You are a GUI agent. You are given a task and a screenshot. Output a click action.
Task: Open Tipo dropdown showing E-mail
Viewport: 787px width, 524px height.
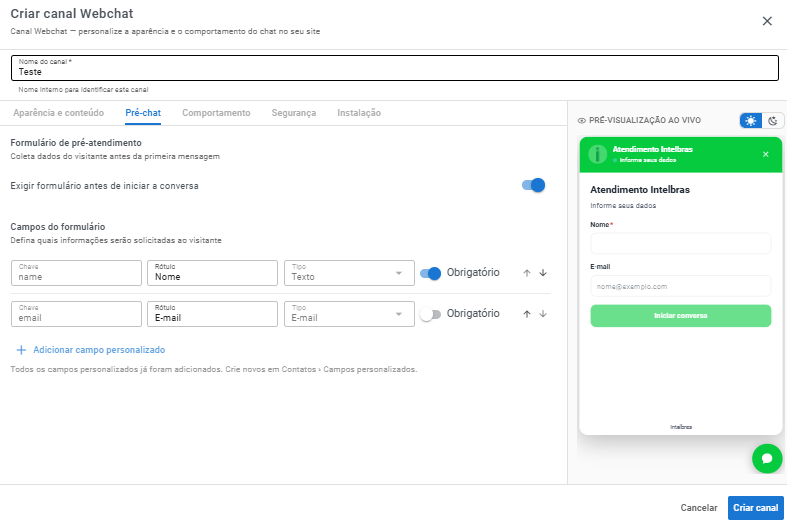[x=349, y=314]
